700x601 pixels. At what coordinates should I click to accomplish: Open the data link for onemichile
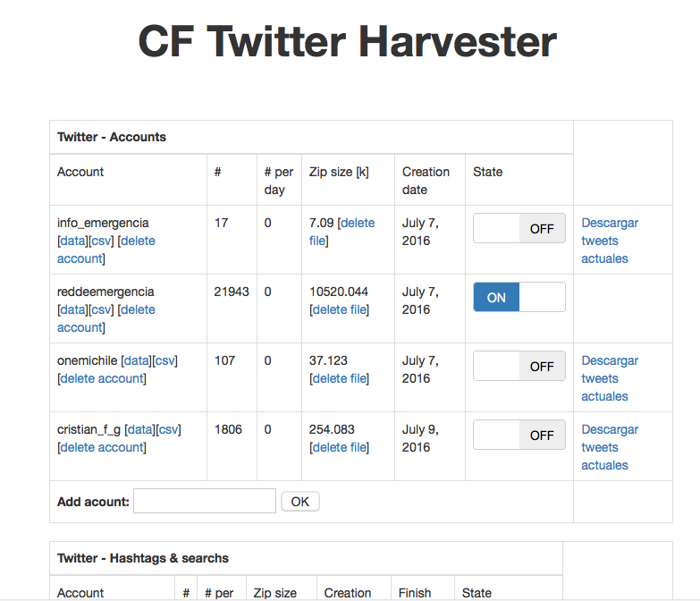[137, 360]
